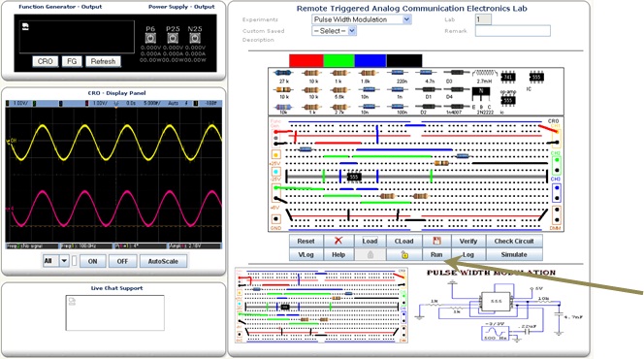Choose the green wire color swatch
Image resolution: width=644 pixels, height=359 pixels.
click(x=338, y=60)
